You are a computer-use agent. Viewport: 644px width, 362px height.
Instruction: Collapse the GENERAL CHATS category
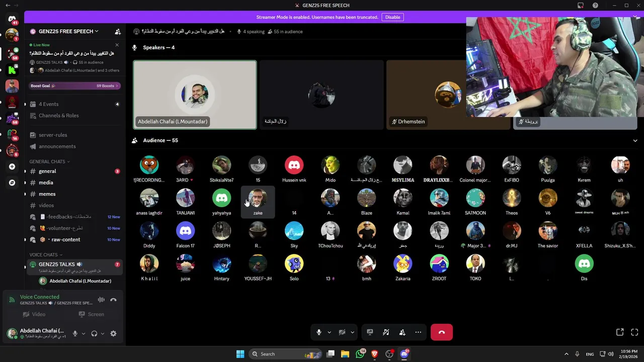pos(49,161)
